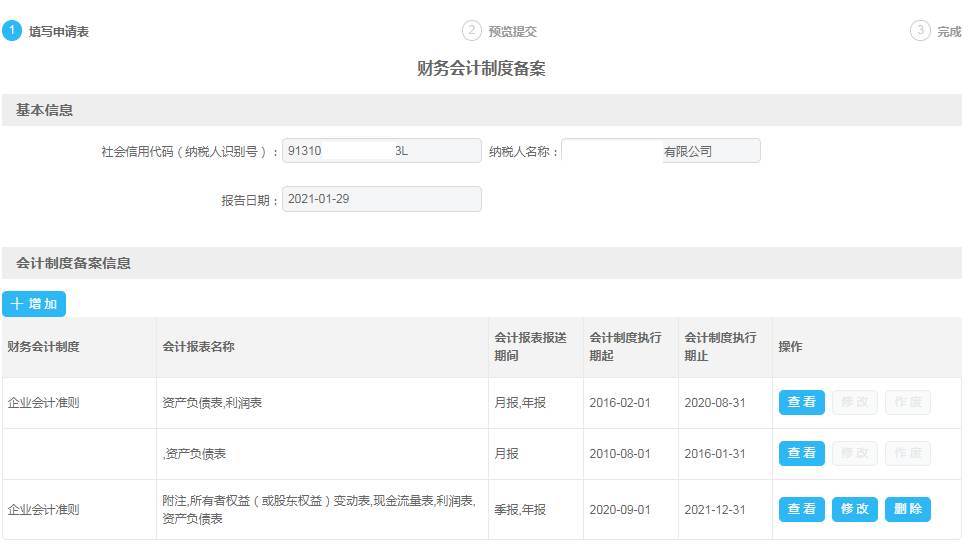The image size is (980, 544).
Task: Click the 纳税人名称 input field
Action: tap(661, 151)
